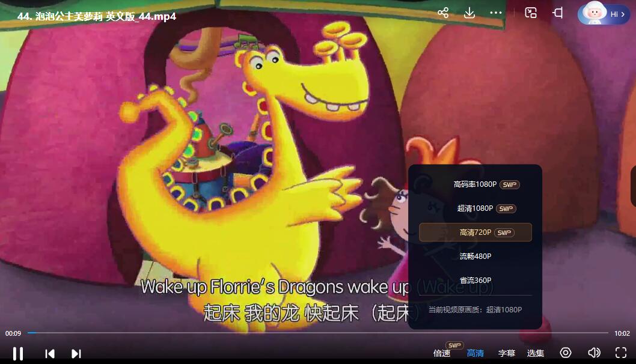Skip to the next episode

(76, 353)
